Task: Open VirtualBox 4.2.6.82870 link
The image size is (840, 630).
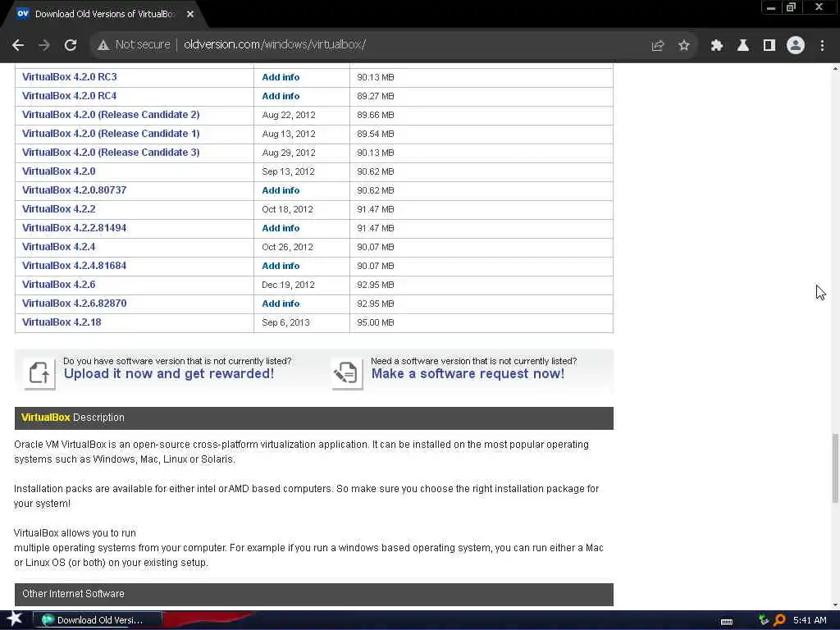Action: coord(75,304)
